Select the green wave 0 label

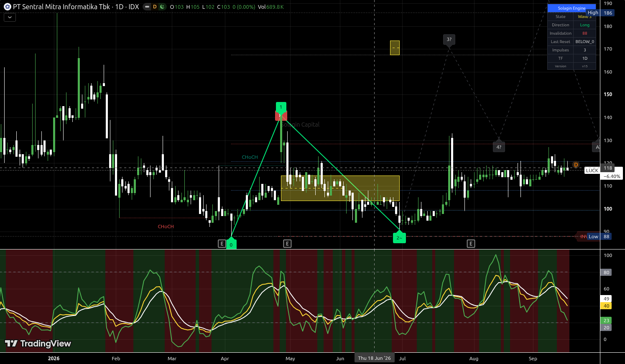[231, 244]
